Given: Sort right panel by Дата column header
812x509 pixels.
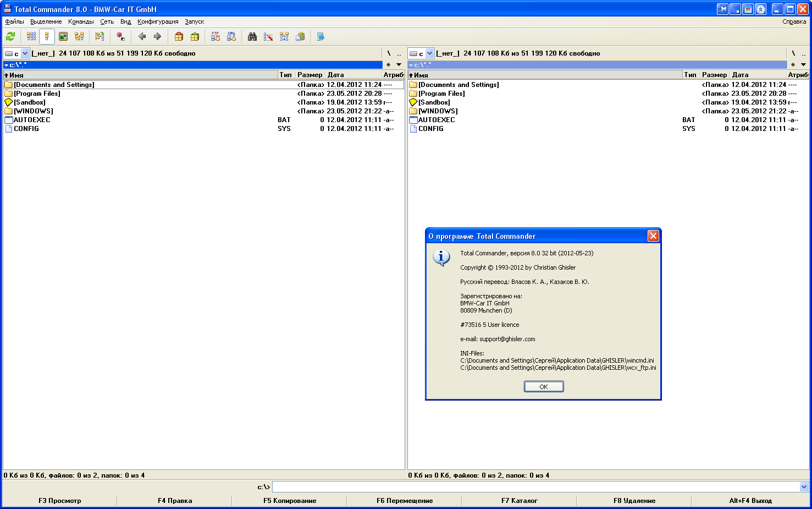Looking at the screenshot, I should coord(758,75).
